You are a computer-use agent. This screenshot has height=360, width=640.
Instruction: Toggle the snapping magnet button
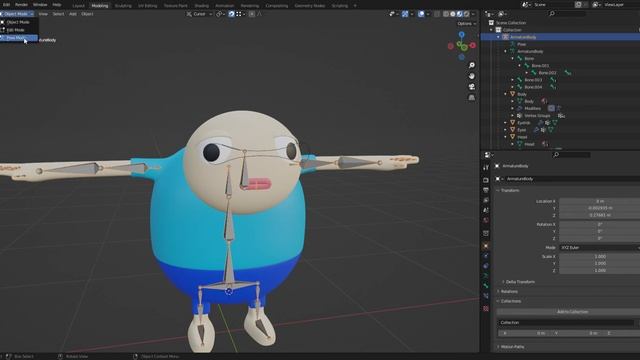tap(231, 14)
